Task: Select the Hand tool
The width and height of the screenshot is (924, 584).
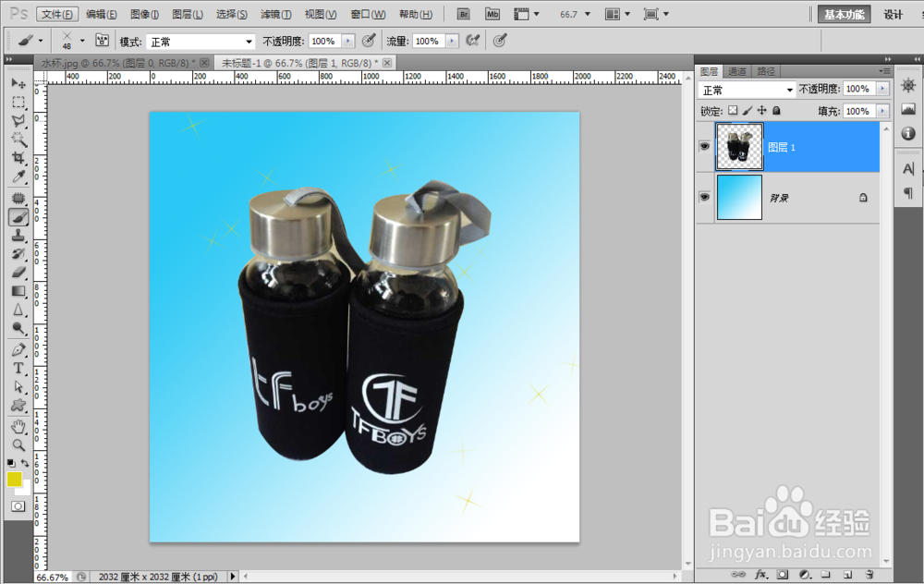Action: click(x=18, y=427)
